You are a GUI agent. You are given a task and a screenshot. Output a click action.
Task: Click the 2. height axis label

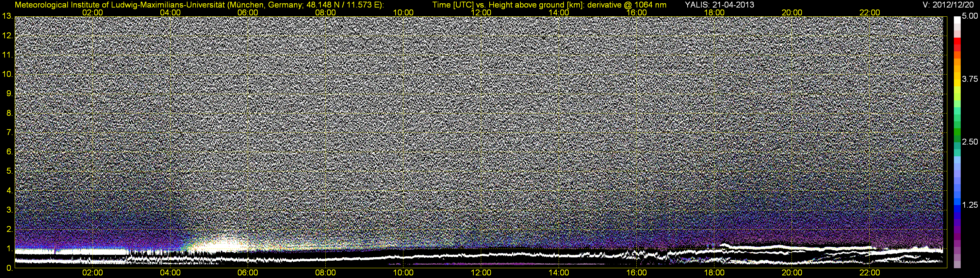click(9, 229)
